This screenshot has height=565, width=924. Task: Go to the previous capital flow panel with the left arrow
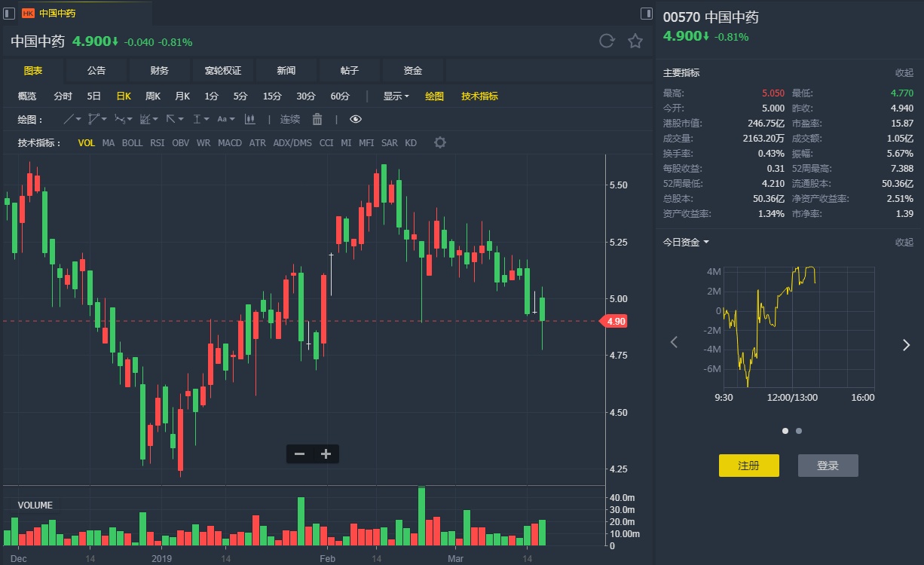(674, 342)
